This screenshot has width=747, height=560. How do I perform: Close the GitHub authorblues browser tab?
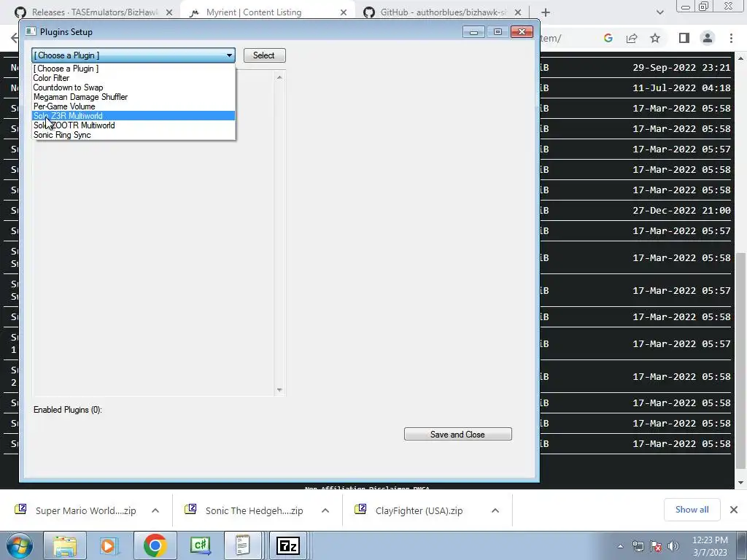(518, 12)
